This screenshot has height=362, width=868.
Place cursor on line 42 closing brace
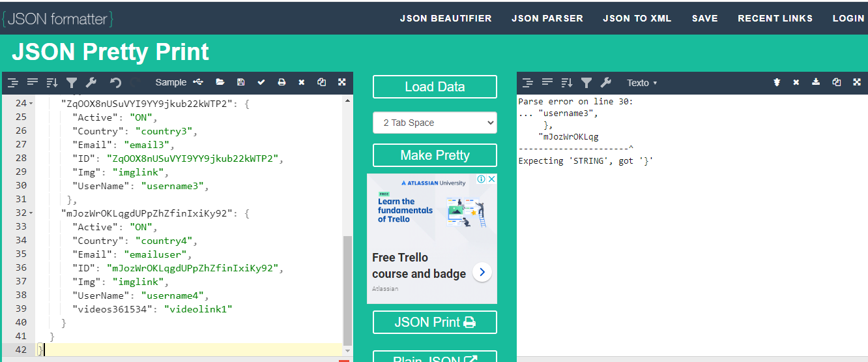(x=40, y=350)
